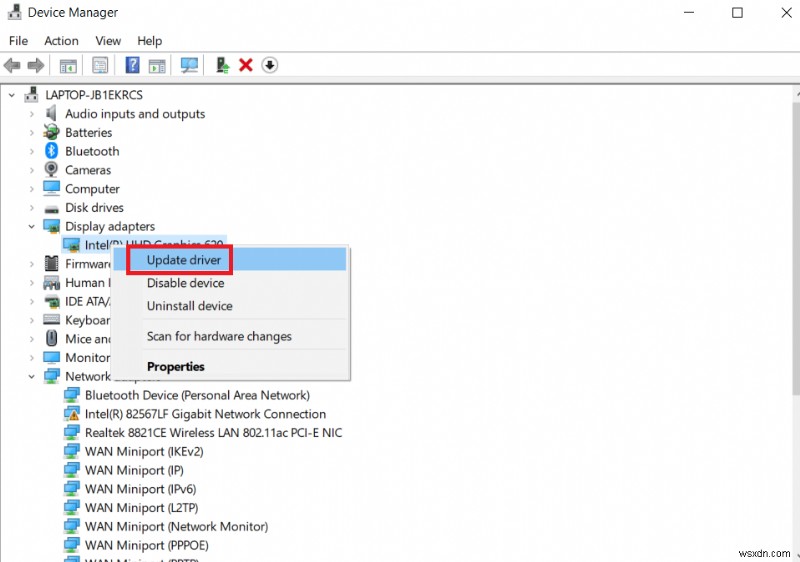Select the Cameras category
Viewport: 800px width, 562px height.
tap(88, 170)
